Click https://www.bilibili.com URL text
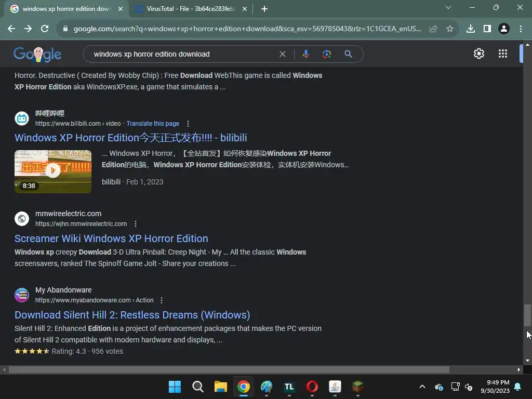 [68, 124]
